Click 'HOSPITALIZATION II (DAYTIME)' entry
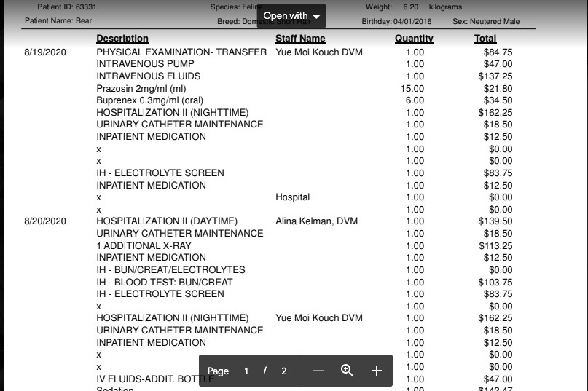 (167, 221)
